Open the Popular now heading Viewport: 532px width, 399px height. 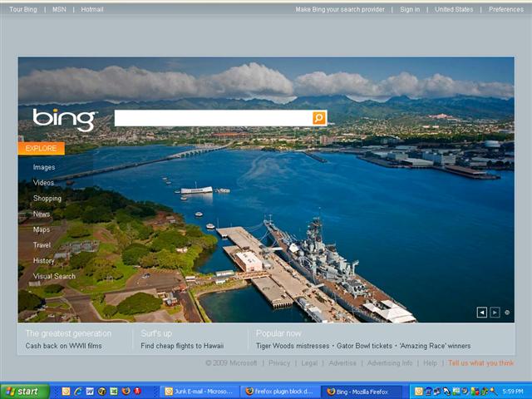pyautogui.click(x=278, y=333)
